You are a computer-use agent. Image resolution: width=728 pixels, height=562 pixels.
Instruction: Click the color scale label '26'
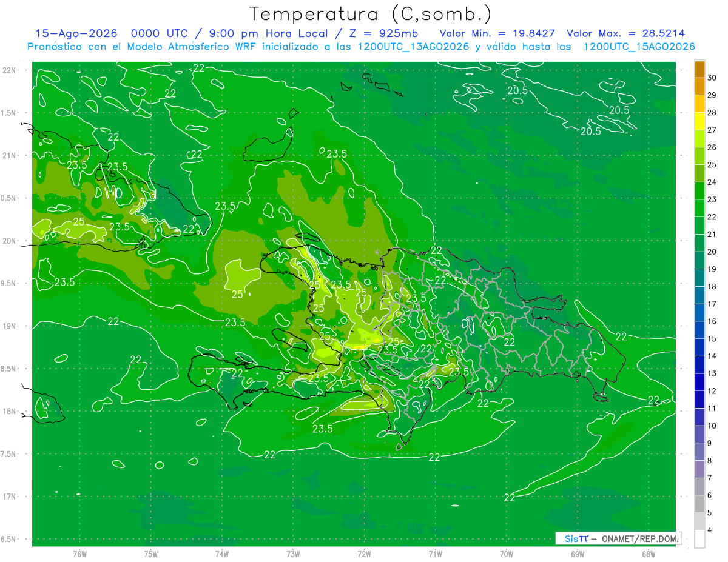point(712,147)
